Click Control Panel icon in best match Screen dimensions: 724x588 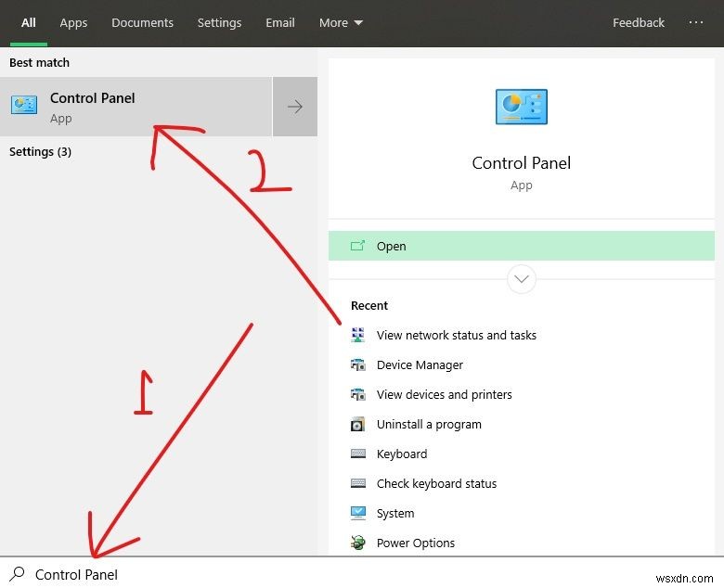[24, 105]
